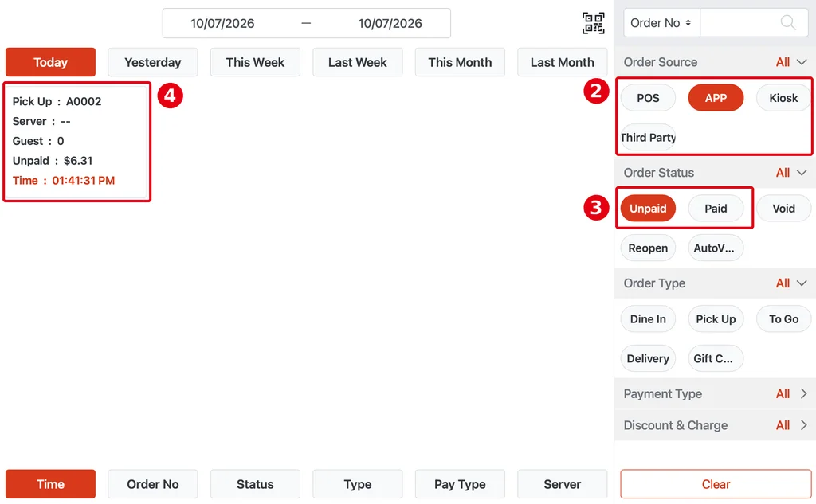Click the Discount & Charge heading
Viewport: 816px width, 504px height.
point(676,425)
